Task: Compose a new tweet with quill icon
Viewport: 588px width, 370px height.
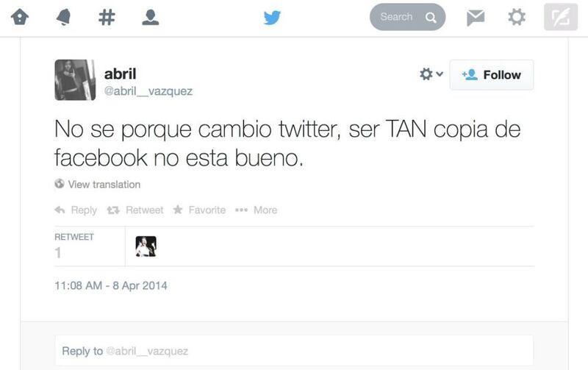Action: pos(561,17)
